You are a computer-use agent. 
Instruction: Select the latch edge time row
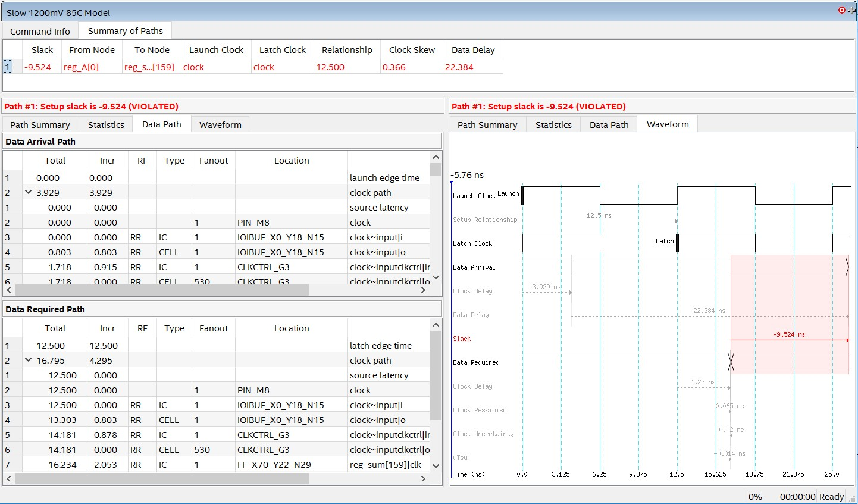[x=217, y=345]
